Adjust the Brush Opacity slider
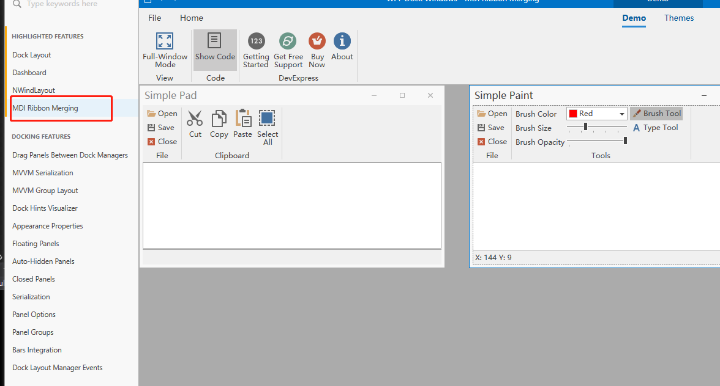Viewport: 720px width, 386px height. pos(597,141)
